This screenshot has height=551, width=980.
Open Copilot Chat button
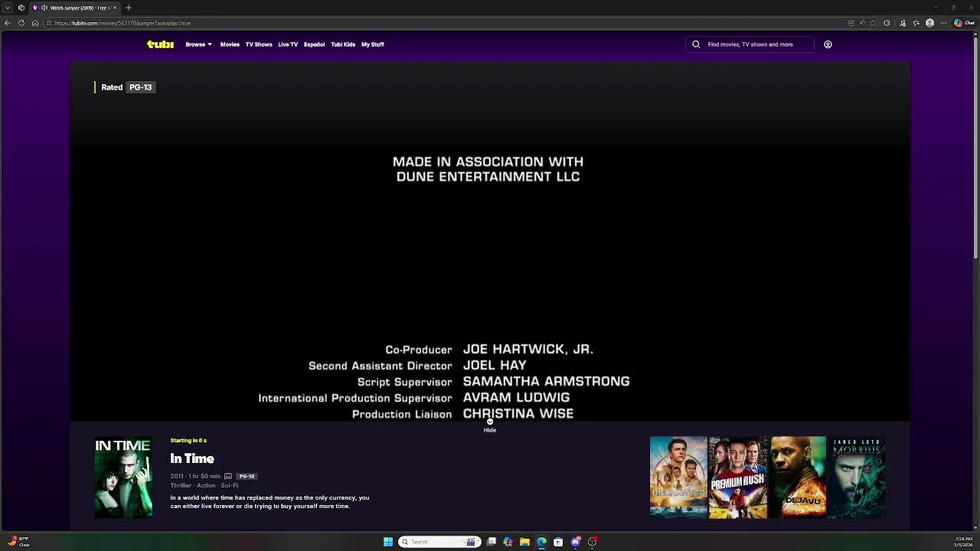coord(963,23)
